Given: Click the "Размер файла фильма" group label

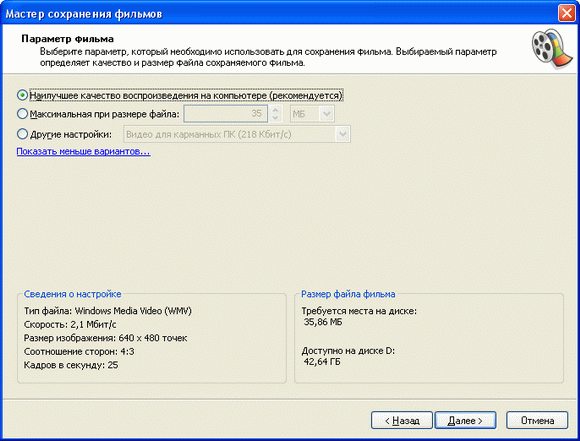Looking at the screenshot, I should [348, 294].
